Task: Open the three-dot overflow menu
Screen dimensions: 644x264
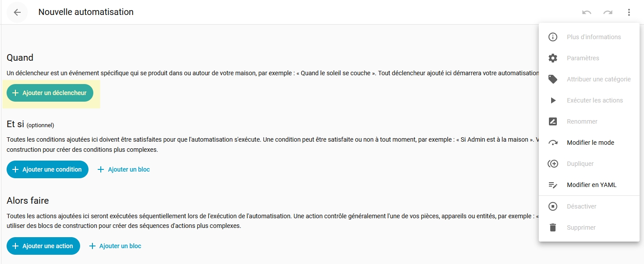Action: pyautogui.click(x=629, y=12)
